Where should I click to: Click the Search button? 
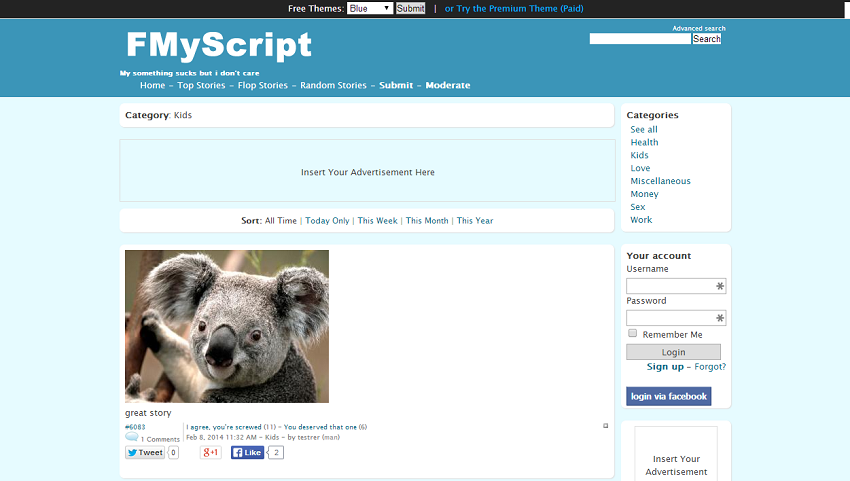tap(707, 39)
